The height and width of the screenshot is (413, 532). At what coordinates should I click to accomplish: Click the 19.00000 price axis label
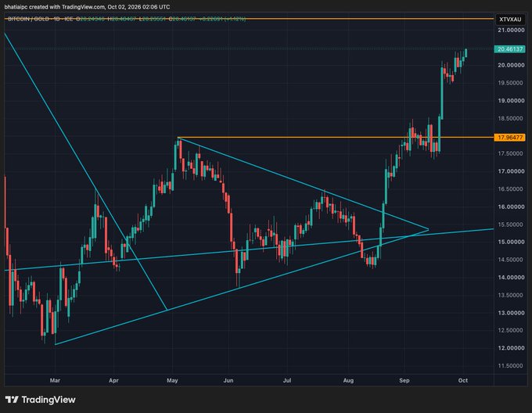pyautogui.click(x=511, y=101)
